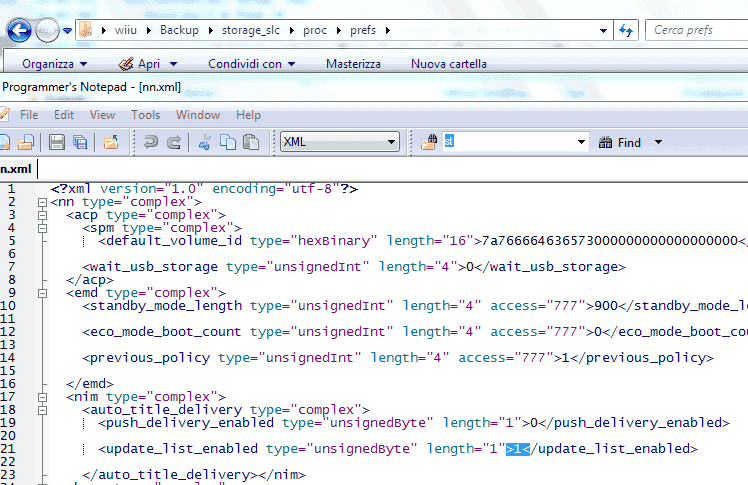The width and height of the screenshot is (748, 485).
Task: Collapse the nim node fold marker
Action: point(42,397)
